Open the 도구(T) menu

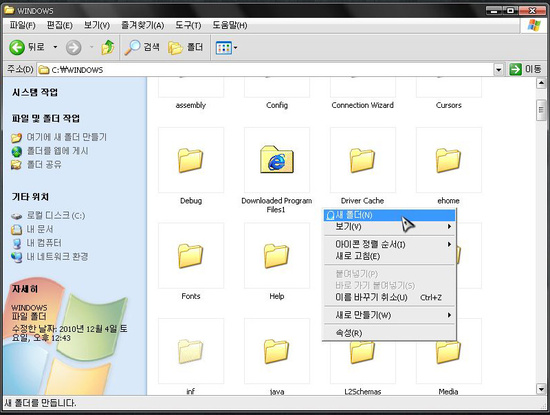coord(188,25)
